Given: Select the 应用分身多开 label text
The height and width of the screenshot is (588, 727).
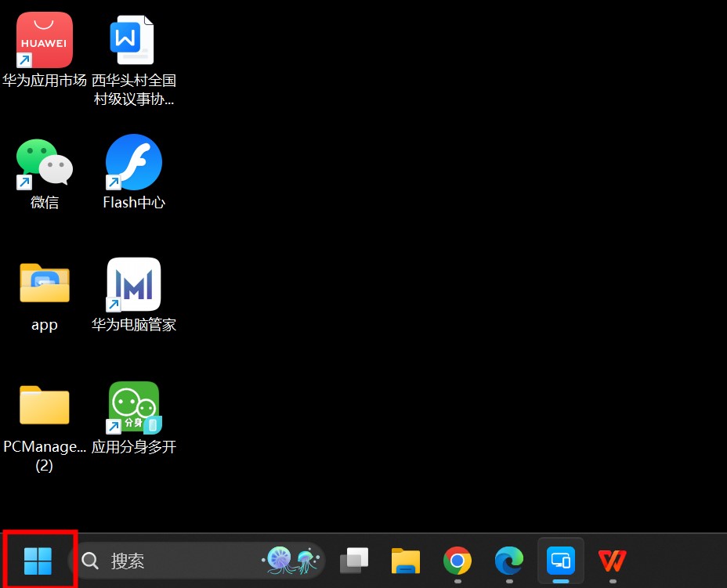Looking at the screenshot, I should 133,446.
